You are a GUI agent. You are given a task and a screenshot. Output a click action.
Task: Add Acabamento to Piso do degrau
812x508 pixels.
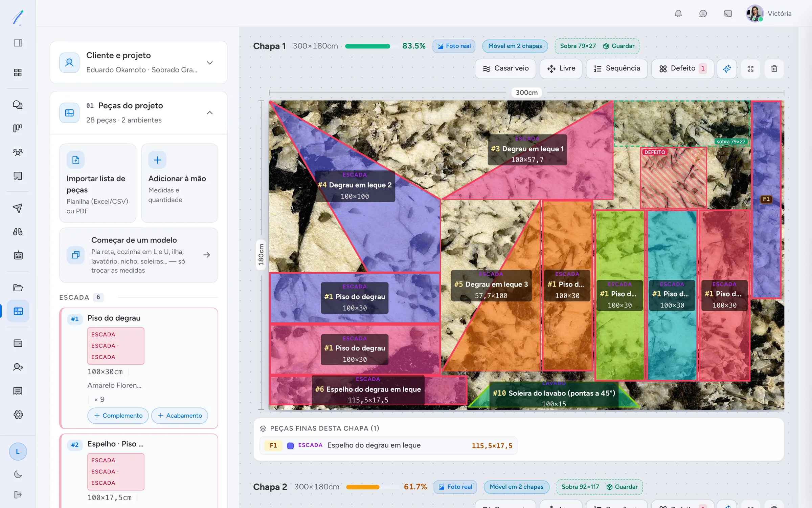[x=180, y=416]
